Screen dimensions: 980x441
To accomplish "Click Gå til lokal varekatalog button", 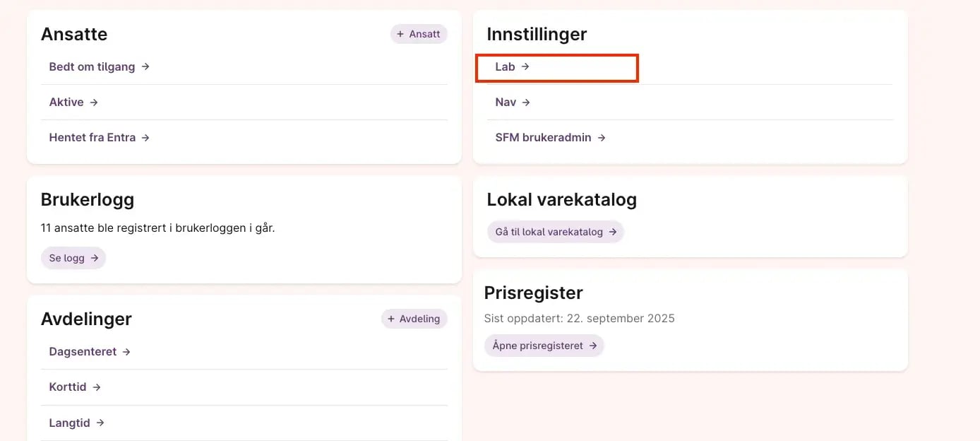I will (x=556, y=232).
